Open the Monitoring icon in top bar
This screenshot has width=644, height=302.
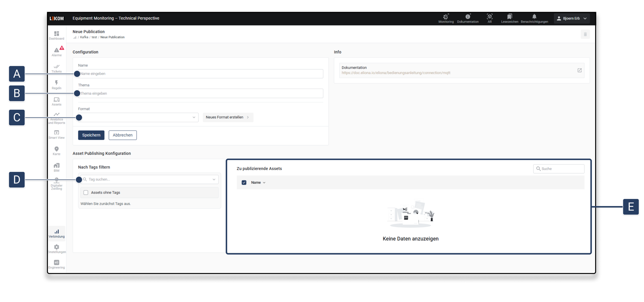(x=446, y=18)
